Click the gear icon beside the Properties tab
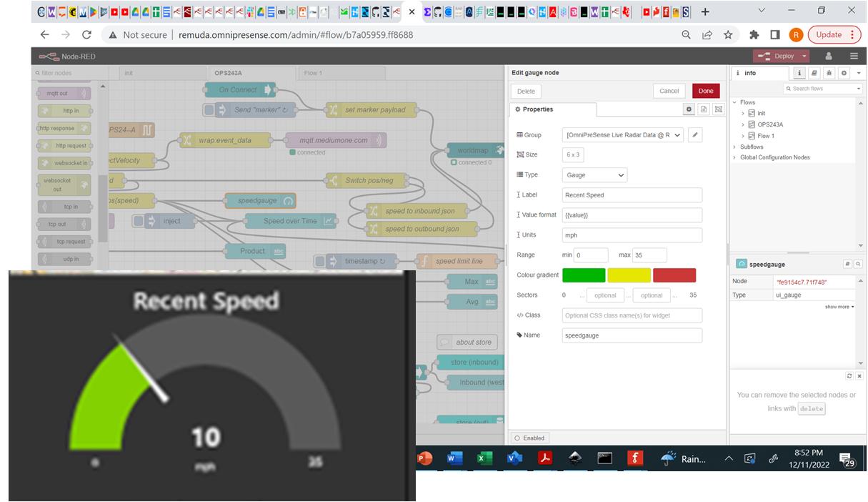This screenshot has height=502, width=868. pyautogui.click(x=689, y=109)
